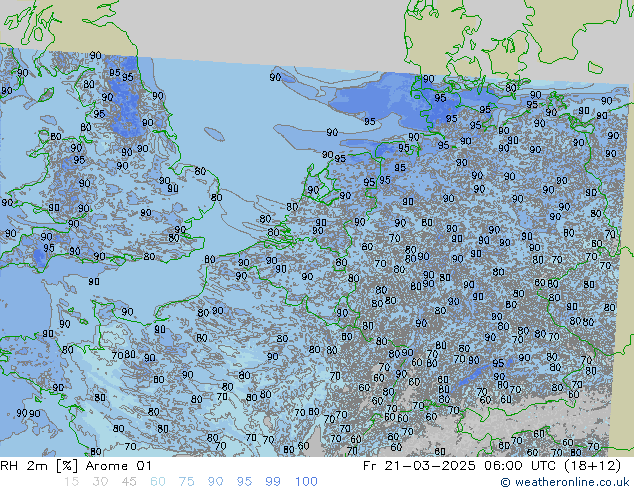Click the 'RH 2m [%]' parameter label

pos(38,466)
